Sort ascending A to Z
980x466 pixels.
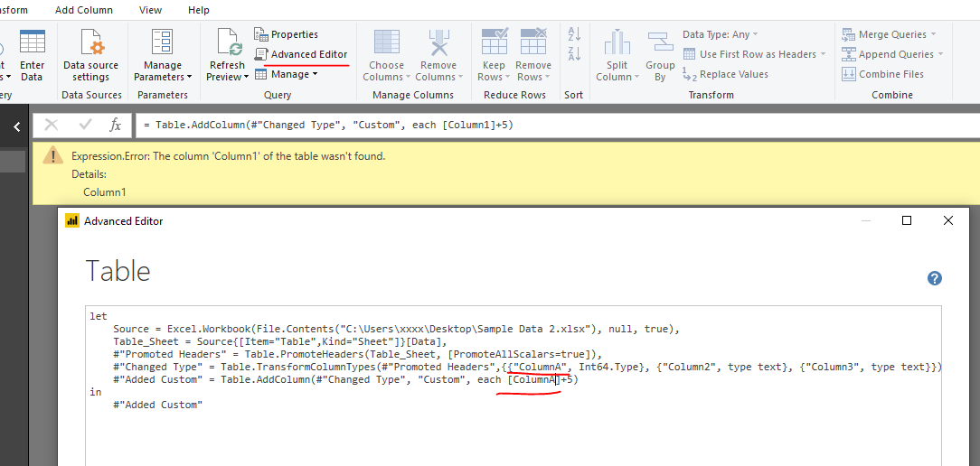click(x=574, y=34)
